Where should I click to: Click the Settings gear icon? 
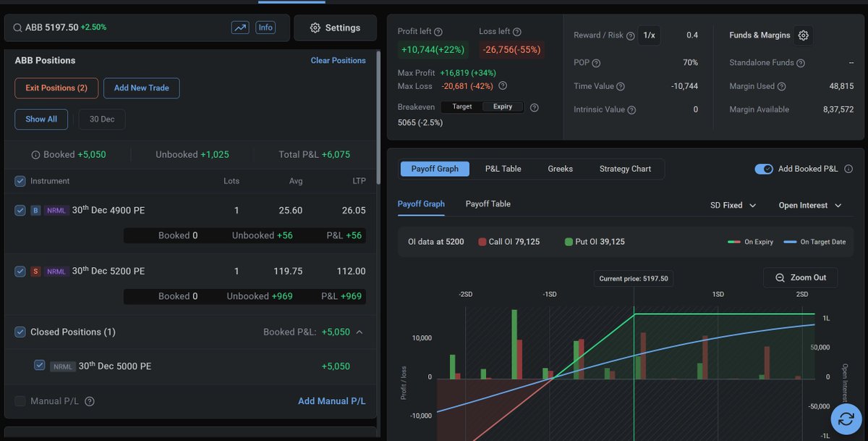coord(315,28)
